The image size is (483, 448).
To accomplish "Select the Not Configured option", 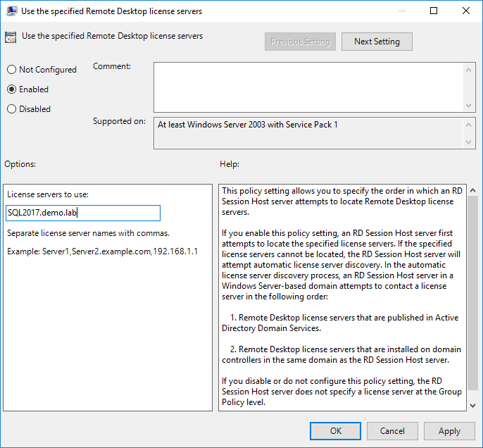I will point(12,70).
